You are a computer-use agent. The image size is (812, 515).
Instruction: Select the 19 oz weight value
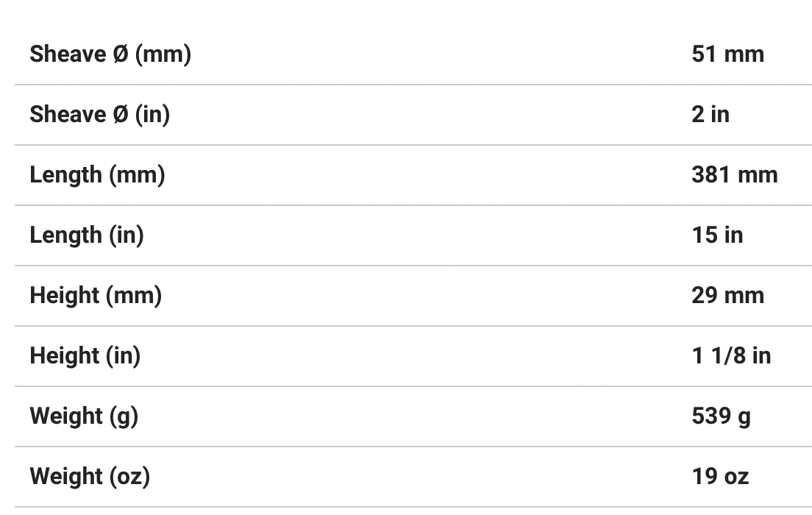(720, 477)
